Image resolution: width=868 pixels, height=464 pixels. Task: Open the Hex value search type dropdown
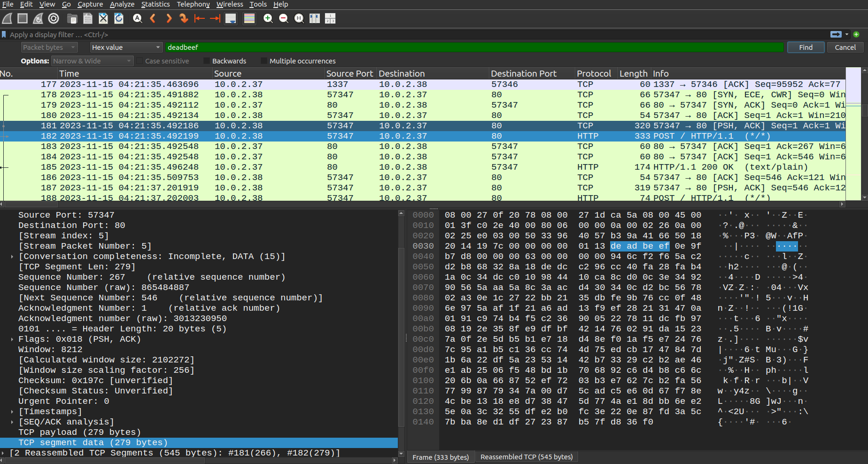[x=126, y=47]
